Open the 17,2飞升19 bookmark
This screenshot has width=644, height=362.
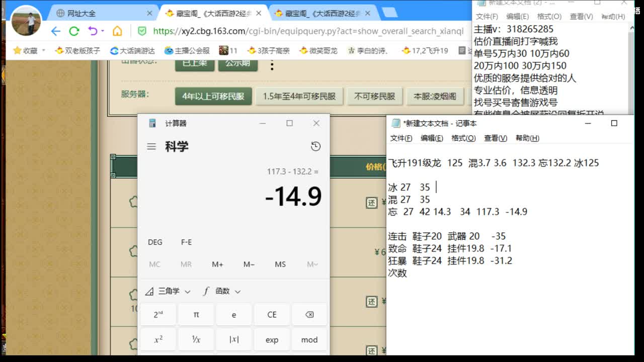point(425,50)
